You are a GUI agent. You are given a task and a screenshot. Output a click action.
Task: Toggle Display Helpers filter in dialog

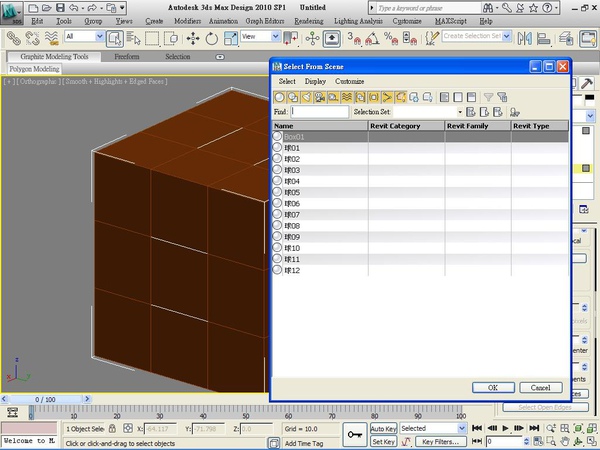[x=333, y=97]
